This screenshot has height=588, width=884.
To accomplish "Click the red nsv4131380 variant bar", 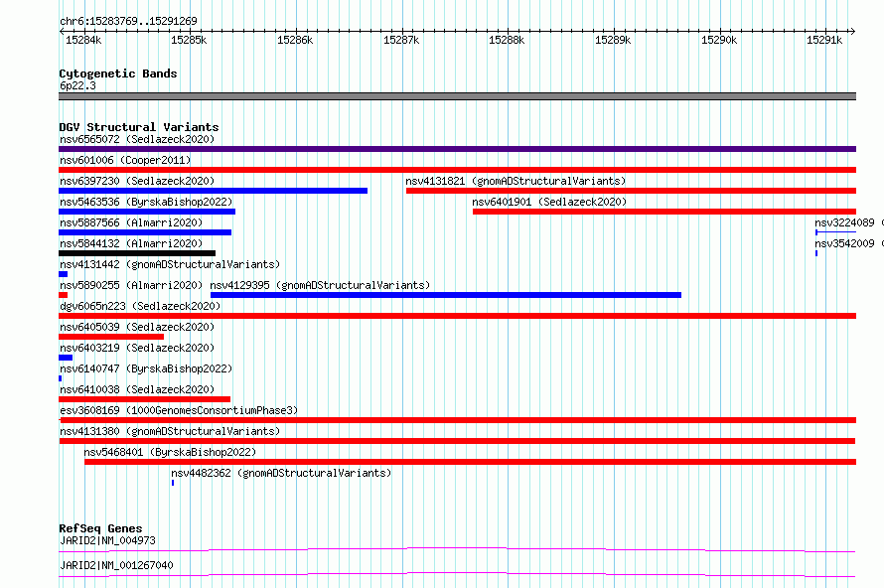I will 457,441.
